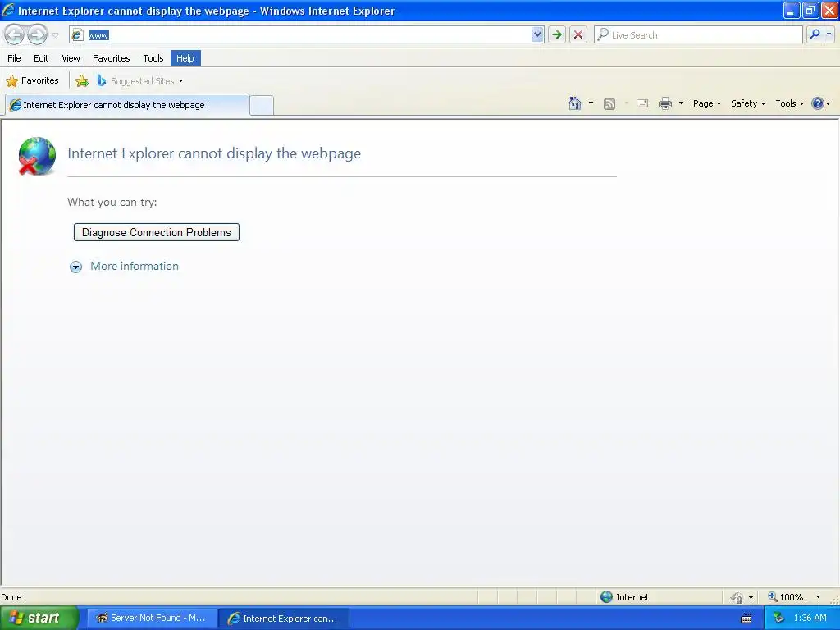Open the Safety command bar menu
This screenshot has height=630, width=840.
pos(748,103)
